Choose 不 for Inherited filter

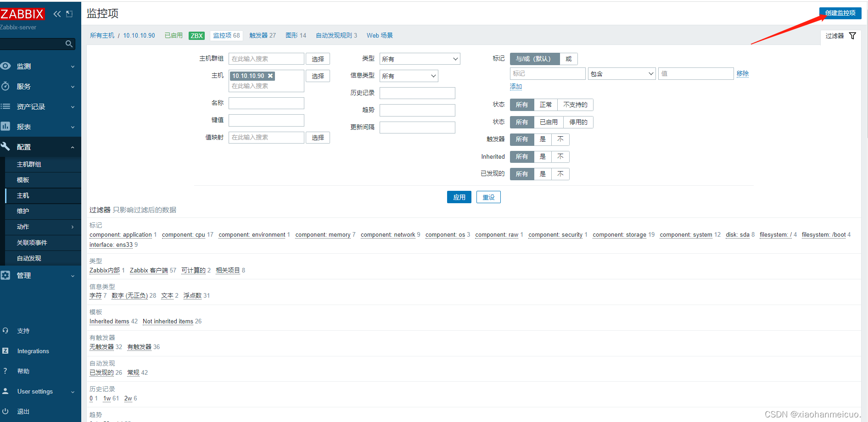pos(560,156)
